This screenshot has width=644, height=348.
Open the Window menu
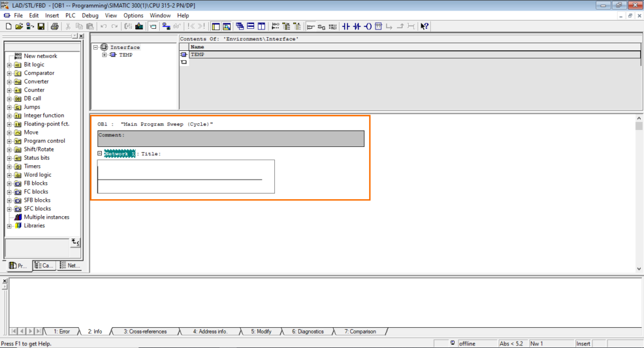[x=160, y=16]
